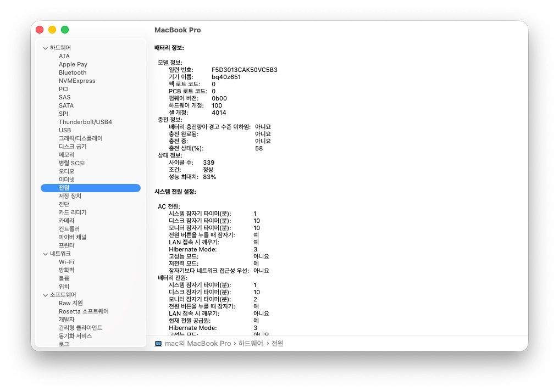
Task: Select 볼륨 in the sidebar
Action: pos(64,278)
